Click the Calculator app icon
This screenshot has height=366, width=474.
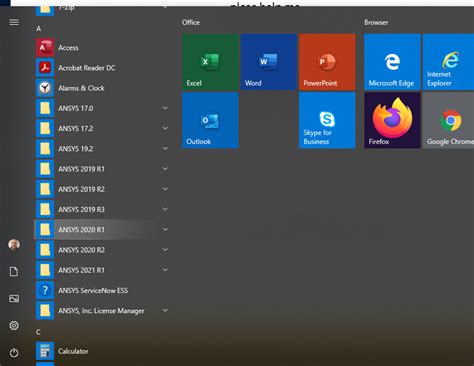pyautogui.click(x=45, y=351)
